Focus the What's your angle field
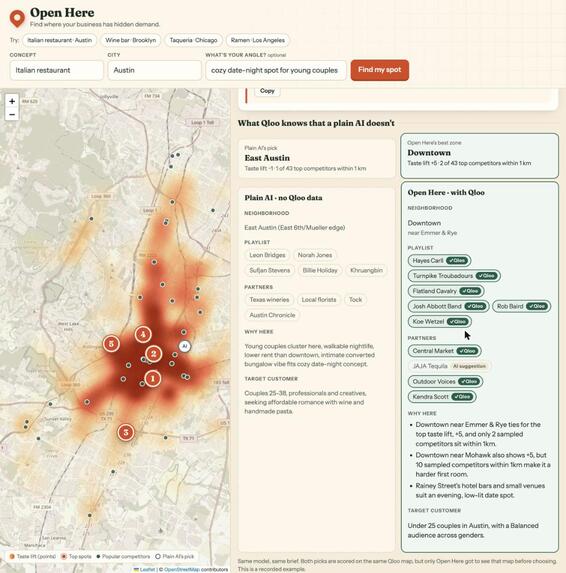566x573 pixels. point(276,70)
